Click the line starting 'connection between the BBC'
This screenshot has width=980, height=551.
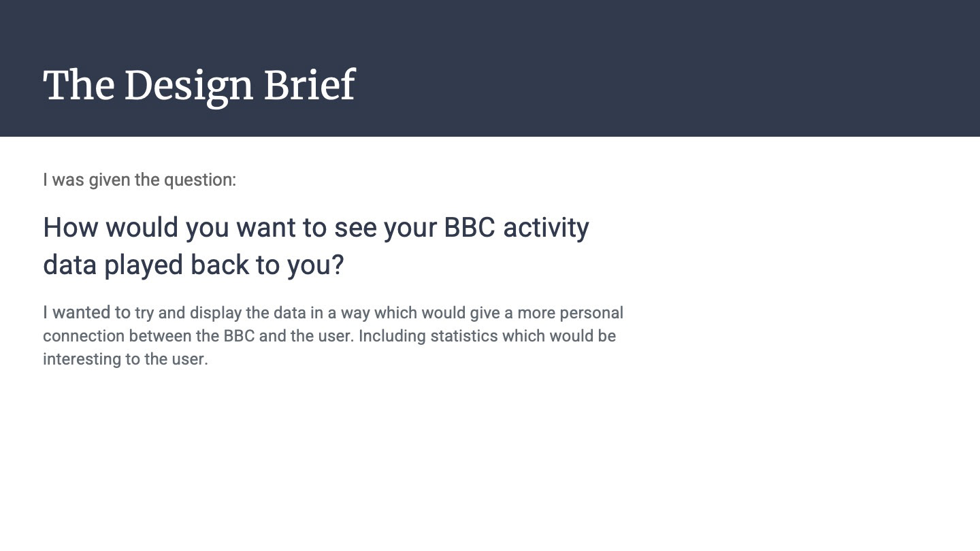[x=329, y=336]
